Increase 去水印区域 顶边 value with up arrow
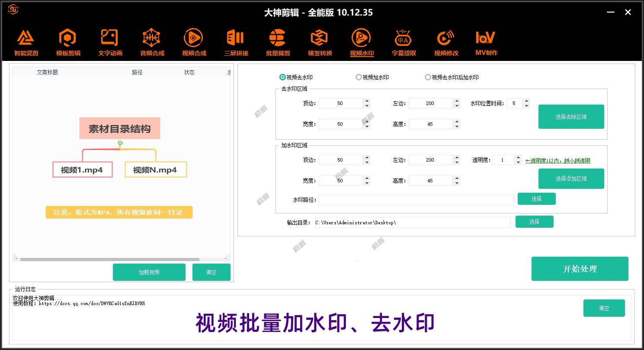Screen dimensions: 644x350 pyautogui.click(x=367, y=101)
